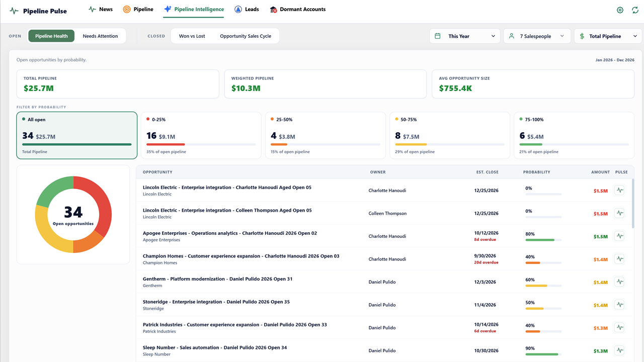644x362 pixels.
Task: Click the News pulse icon
Action: [92, 9]
